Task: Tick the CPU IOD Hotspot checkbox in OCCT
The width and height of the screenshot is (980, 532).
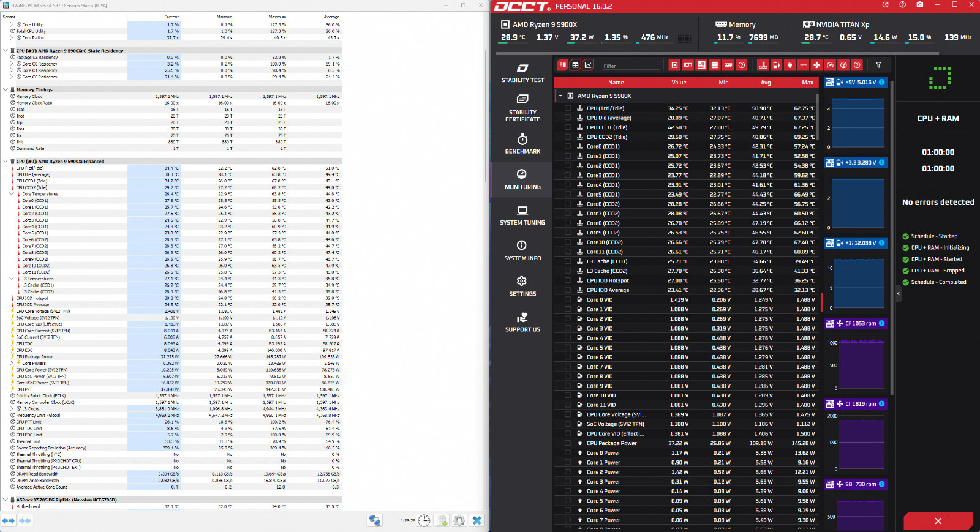Action: [568, 281]
